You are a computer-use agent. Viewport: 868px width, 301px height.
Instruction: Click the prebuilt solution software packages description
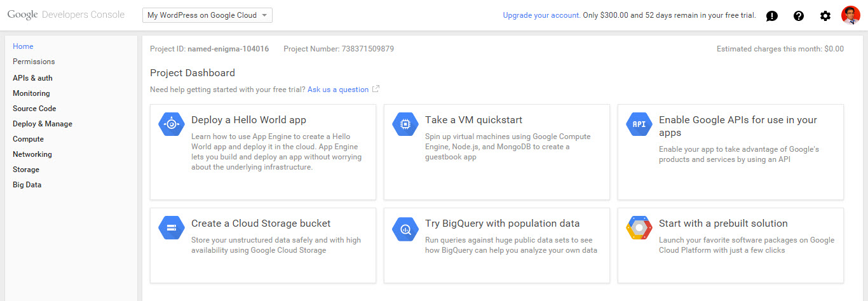click(747, 245)
